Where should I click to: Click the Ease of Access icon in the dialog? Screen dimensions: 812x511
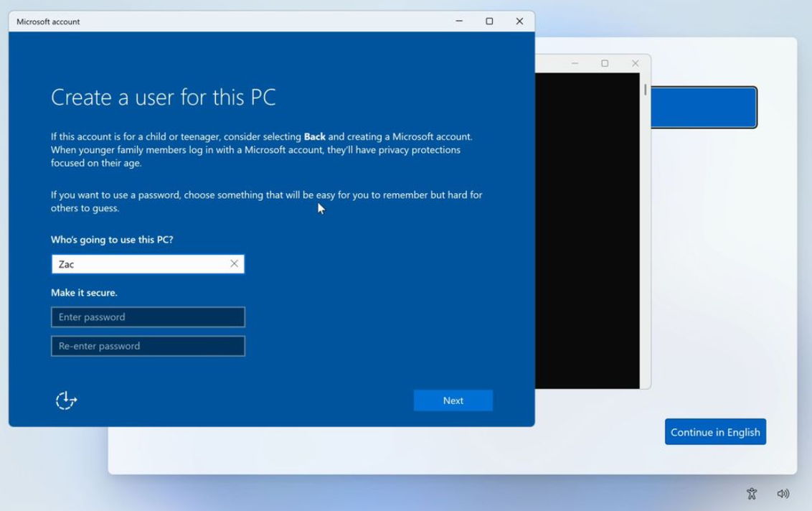(x=66, y=400)
